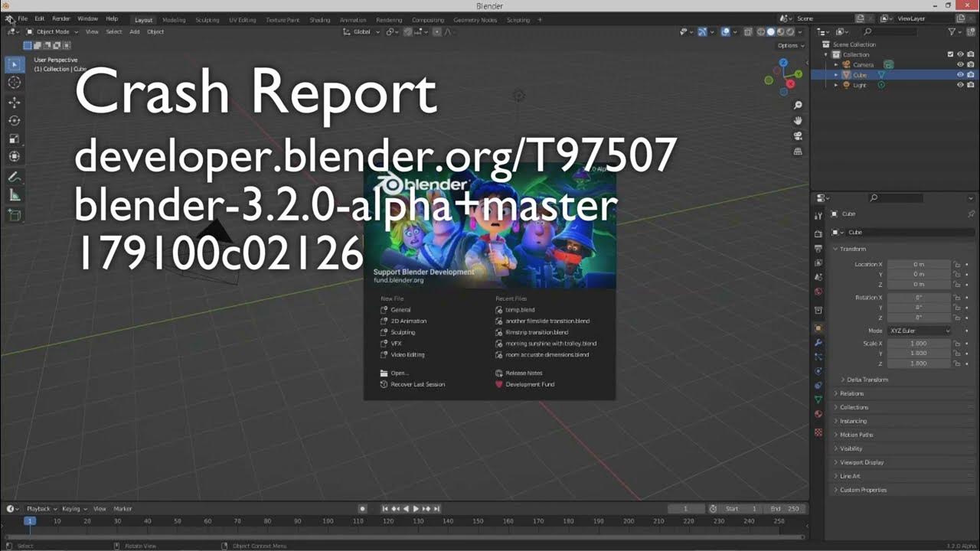
Task: Select the Measure tool
Action: coord(15,195)
